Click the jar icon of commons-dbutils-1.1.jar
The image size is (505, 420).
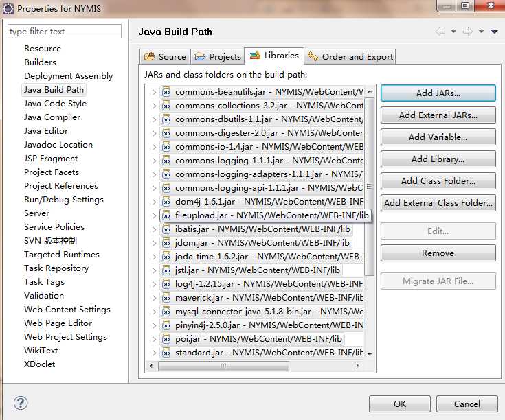click(x=166, y=119)
